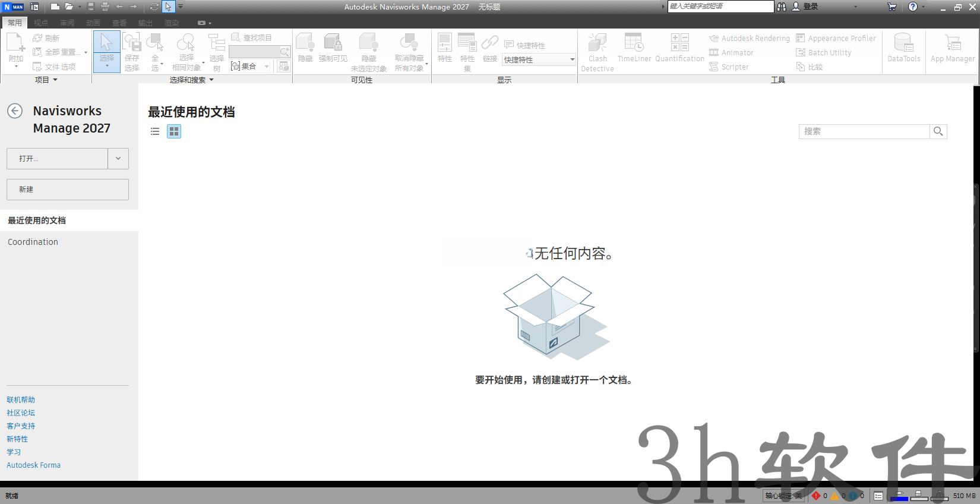980x504 pixels.
Task: Open the Appearance Profiler tool
Action: click(x=836, y=38)
